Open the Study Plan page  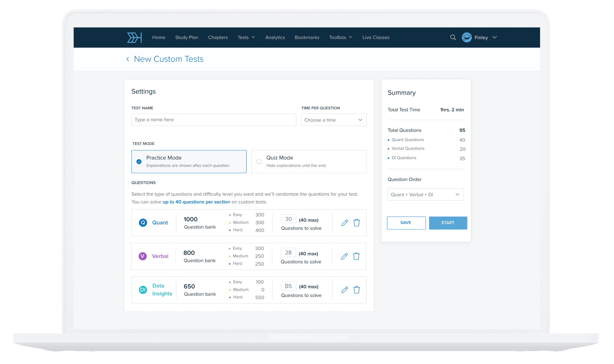coord(187,37)
